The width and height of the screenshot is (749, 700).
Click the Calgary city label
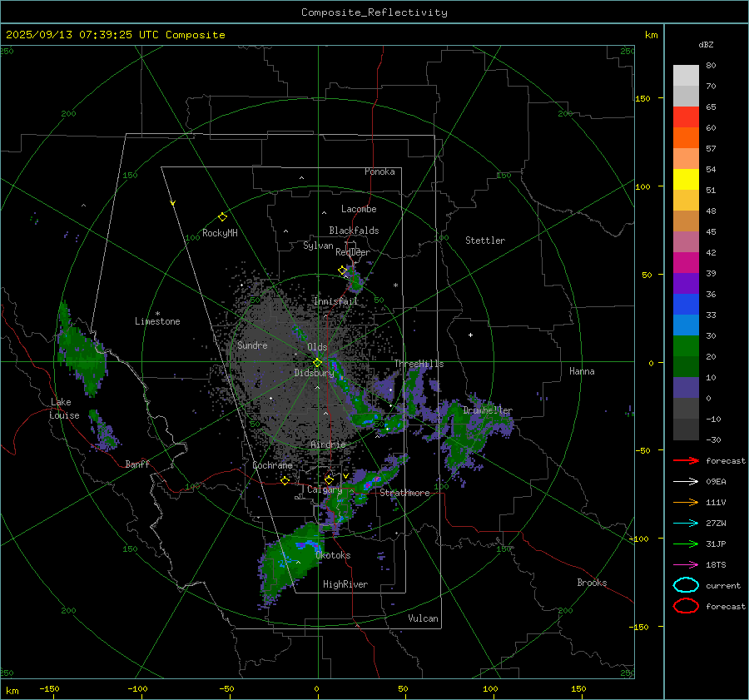[x=325, y=489]
